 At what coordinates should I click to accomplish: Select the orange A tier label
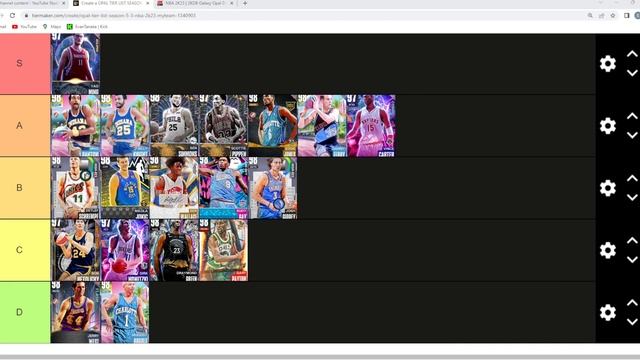[25, 126]
